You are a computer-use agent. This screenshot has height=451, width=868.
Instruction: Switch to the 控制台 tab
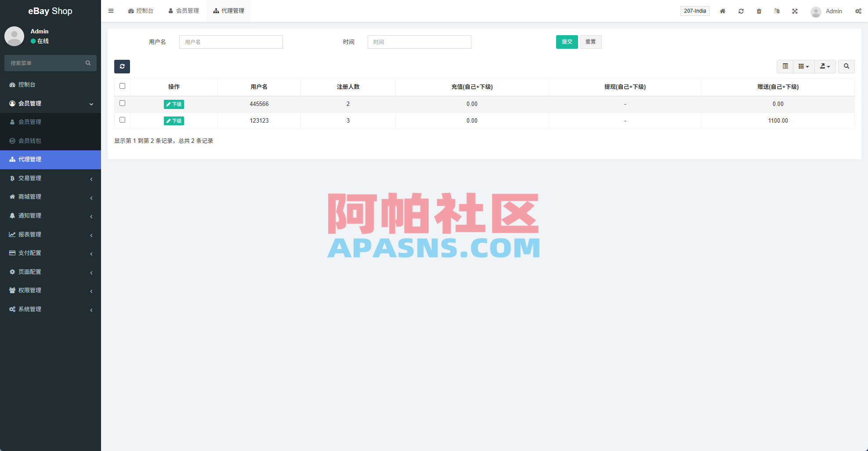click(x=141, y=11)
